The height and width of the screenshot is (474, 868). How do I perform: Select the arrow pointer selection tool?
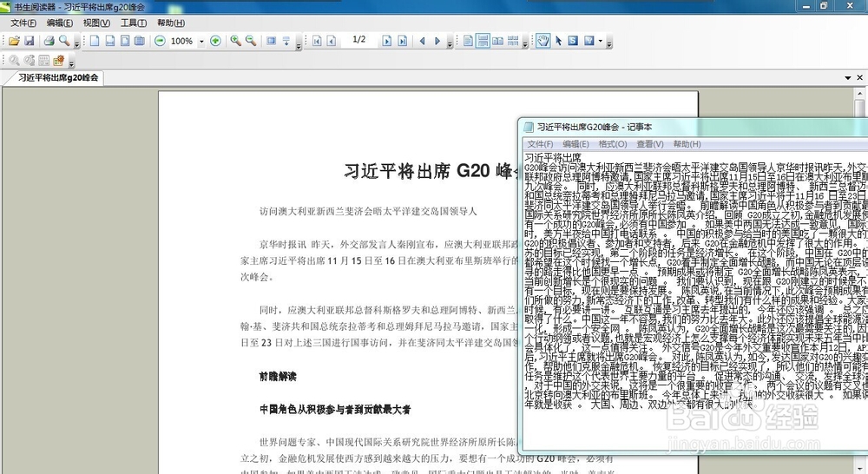click(x=558, y=41)
